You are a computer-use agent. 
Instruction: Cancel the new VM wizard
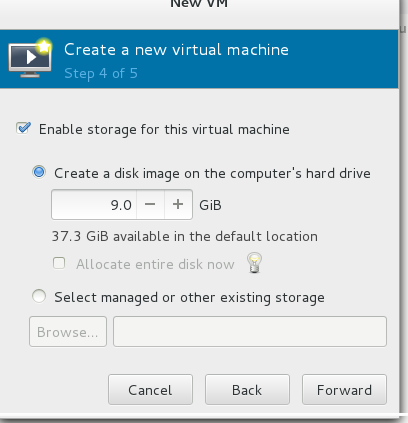[x=150, y=390]
